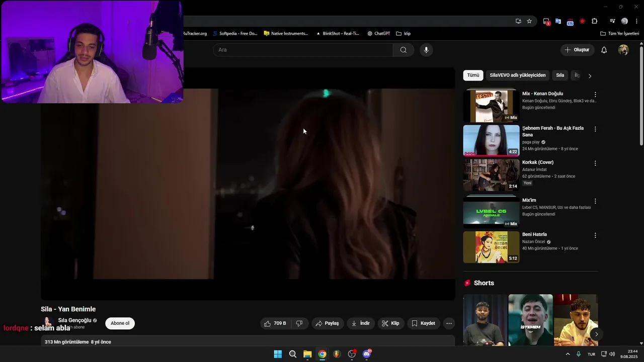Switch to Chrome in the taskbar

(322, 354)
